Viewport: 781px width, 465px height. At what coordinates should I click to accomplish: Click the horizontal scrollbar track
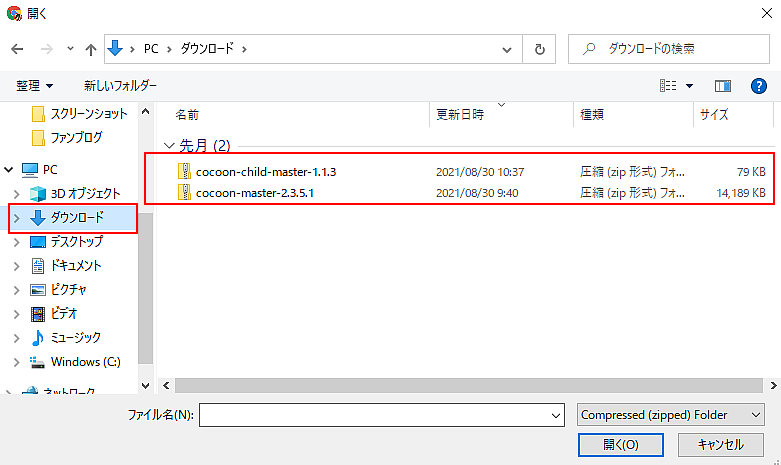click(x=469, y=385)
